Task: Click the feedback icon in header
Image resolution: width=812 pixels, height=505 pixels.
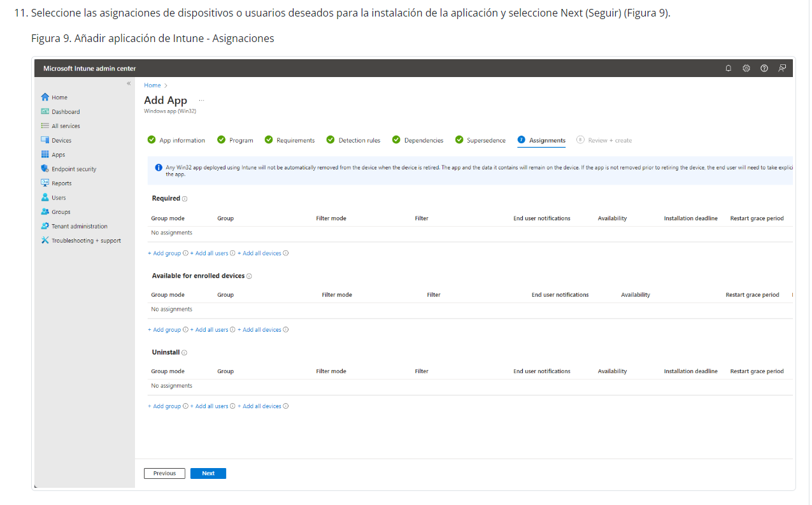Action: tap(782, 68)
